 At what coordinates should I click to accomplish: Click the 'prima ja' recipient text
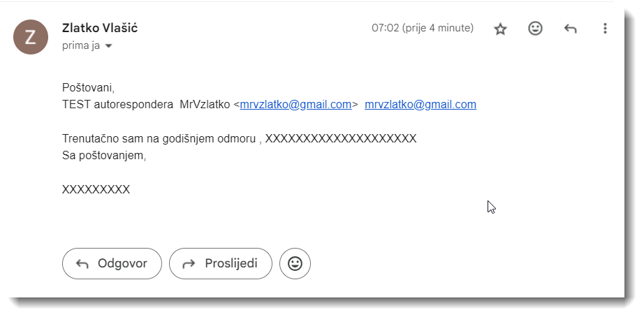[81, 45]
